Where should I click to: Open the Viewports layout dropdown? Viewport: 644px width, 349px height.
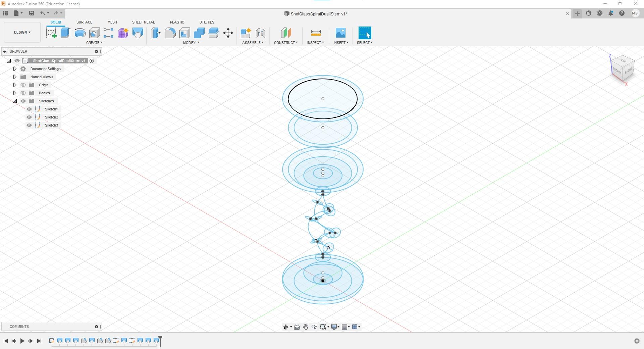(x=356, y=327)
